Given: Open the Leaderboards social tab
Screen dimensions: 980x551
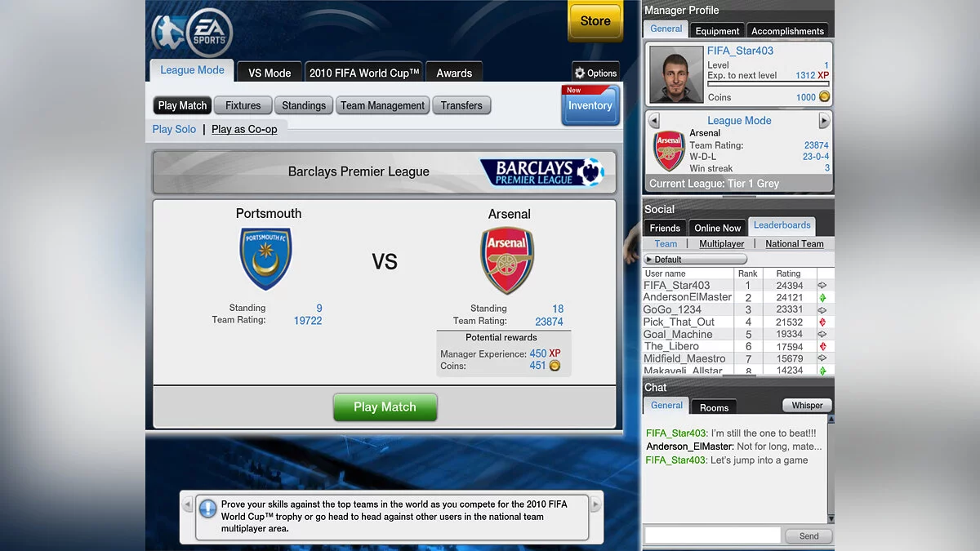Looking at the screenshot, I should pyautogui.click(x=782, y=225).
